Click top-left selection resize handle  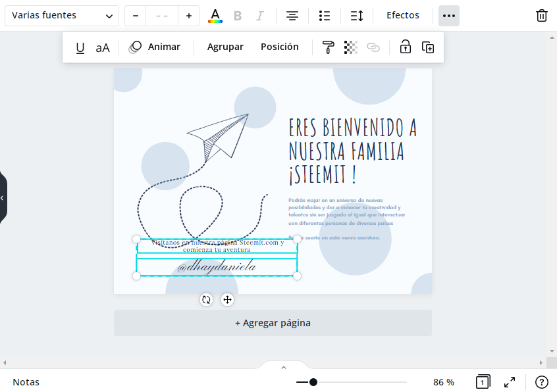pyautogui.click(x=136, y=239)
